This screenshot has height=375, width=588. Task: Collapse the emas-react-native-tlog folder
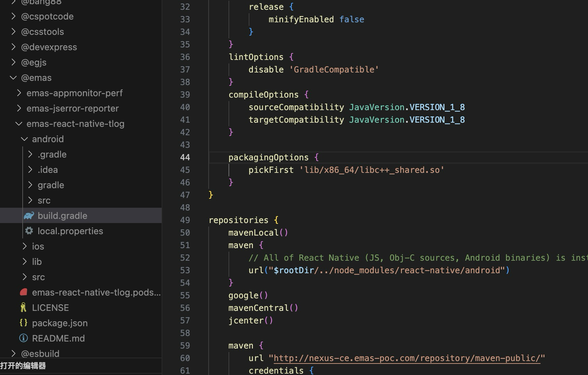pyautogui.click(x=19, y=124)
